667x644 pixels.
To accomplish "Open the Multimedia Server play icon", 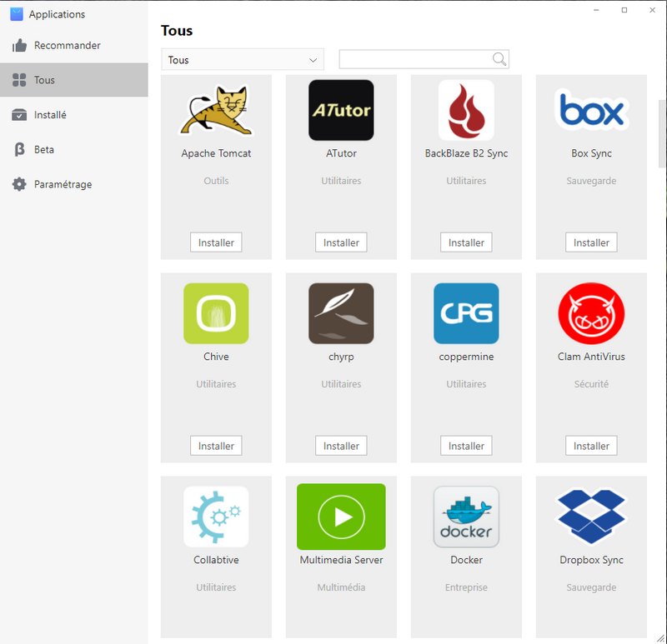I will tap(341, 517).
